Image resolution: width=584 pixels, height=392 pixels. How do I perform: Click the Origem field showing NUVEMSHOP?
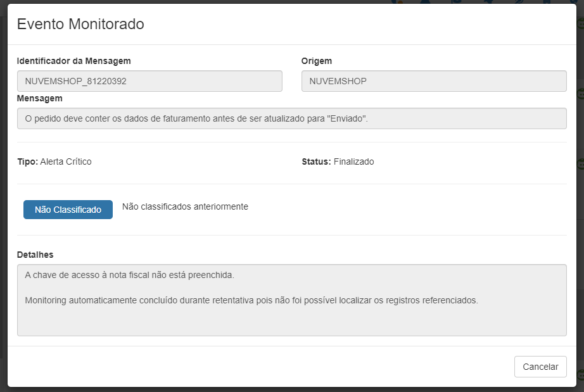pos(434,81)
